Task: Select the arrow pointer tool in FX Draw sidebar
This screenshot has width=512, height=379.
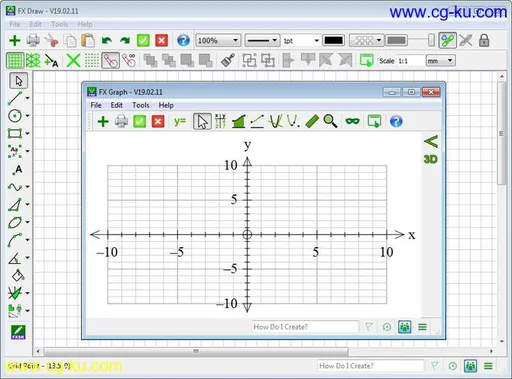Action: tap(19, 81)
